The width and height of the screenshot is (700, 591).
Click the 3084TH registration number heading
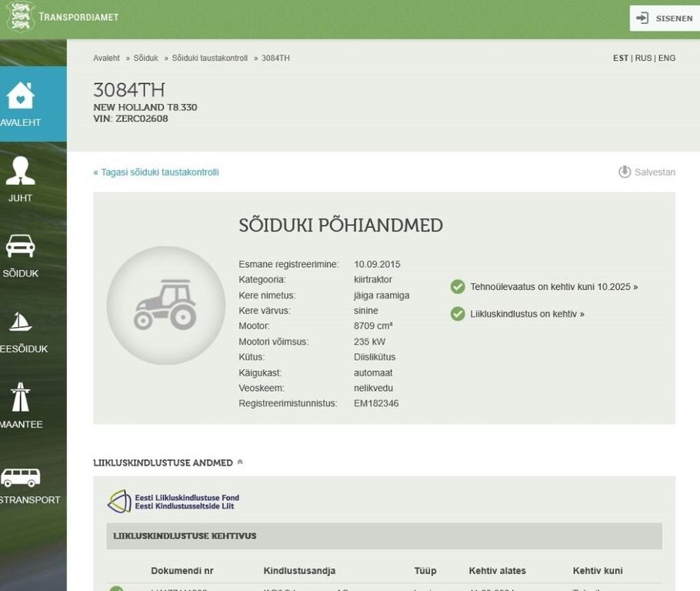[x=129, y=90]
